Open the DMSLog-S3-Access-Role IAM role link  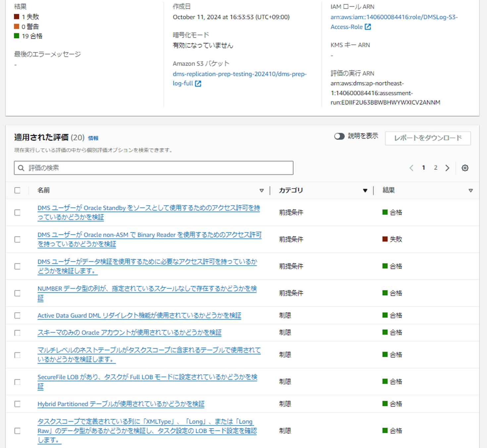click(x=394, y=22)
